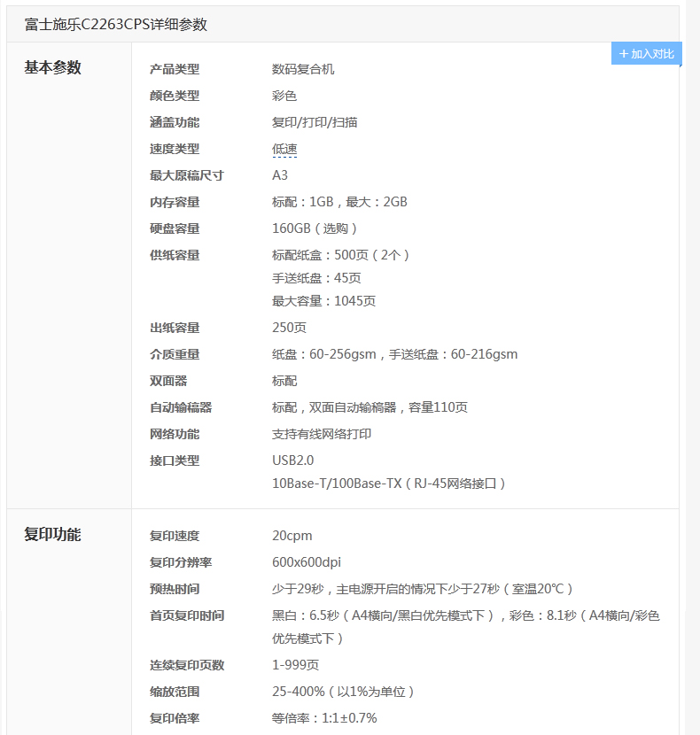Click the 介质重量 label
This screenshot has height=735, width=700.
tap(175, 354)
